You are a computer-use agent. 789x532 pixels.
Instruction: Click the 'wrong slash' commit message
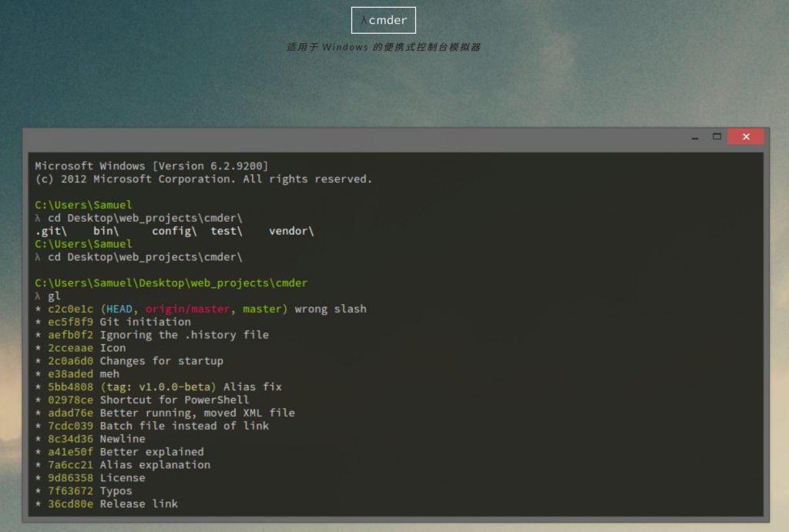click(x=331, y=309)
